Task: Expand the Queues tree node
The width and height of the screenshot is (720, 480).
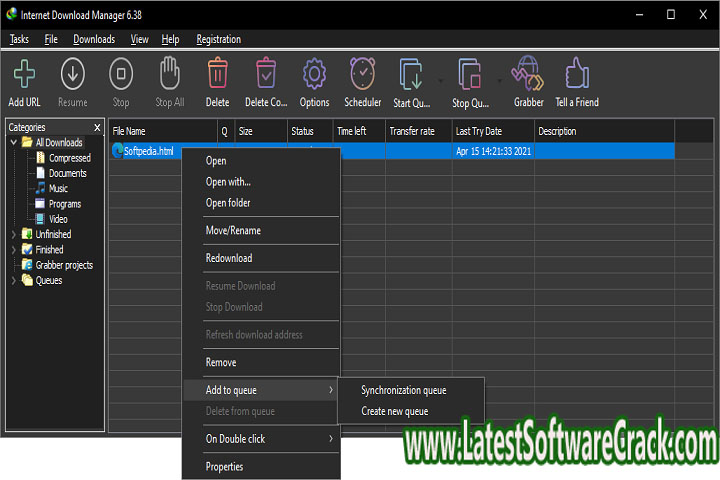Action: 13,280
